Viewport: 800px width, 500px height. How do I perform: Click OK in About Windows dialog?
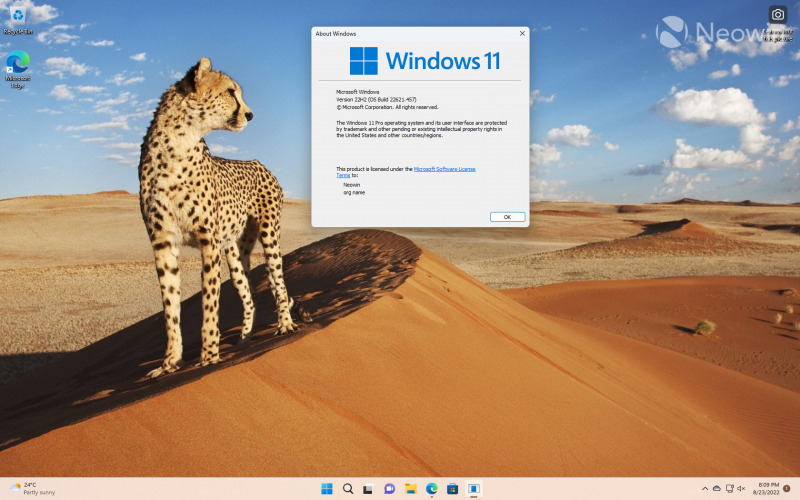coord(507,217)
